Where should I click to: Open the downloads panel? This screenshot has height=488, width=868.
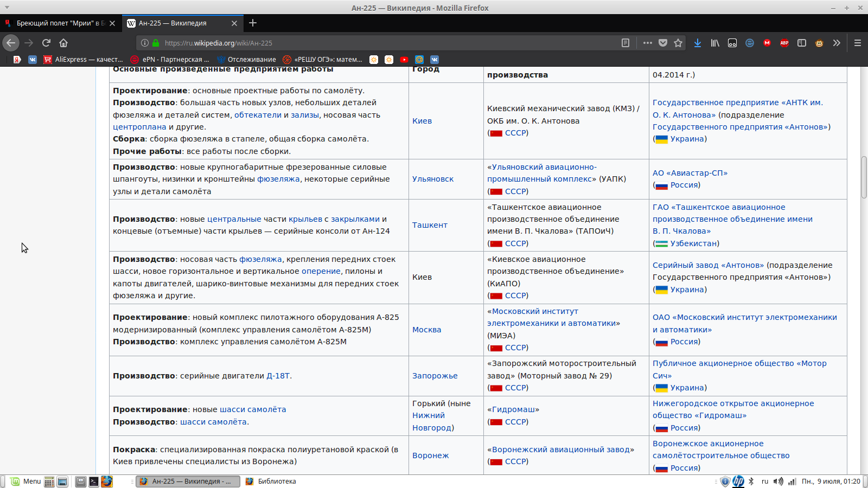[698, 43]
